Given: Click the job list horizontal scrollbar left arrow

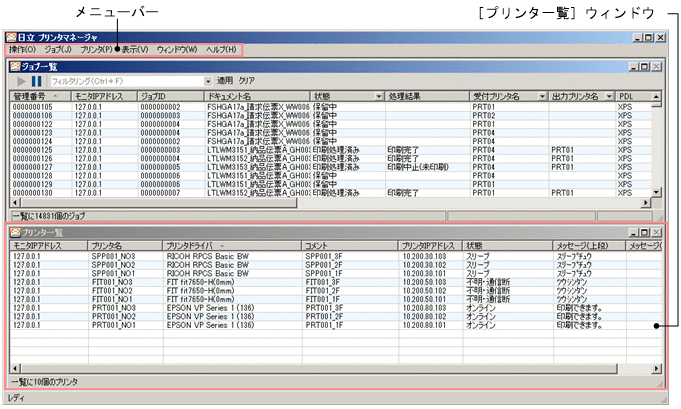Looking at the screenshot, I should [x=15, y=202].
